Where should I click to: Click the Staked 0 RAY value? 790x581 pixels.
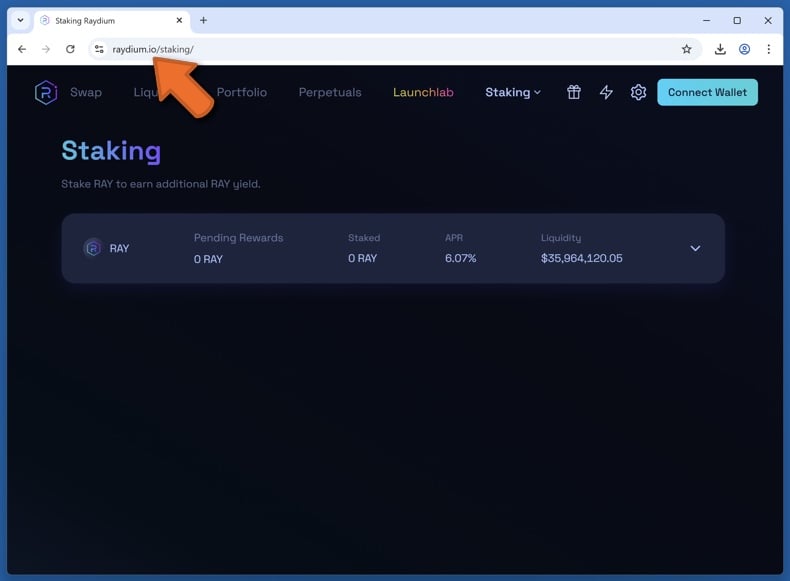(x=362, y=258)
